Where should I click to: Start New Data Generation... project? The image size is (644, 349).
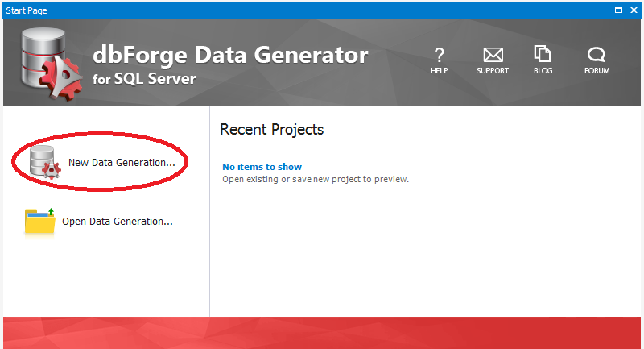point(122,162)
